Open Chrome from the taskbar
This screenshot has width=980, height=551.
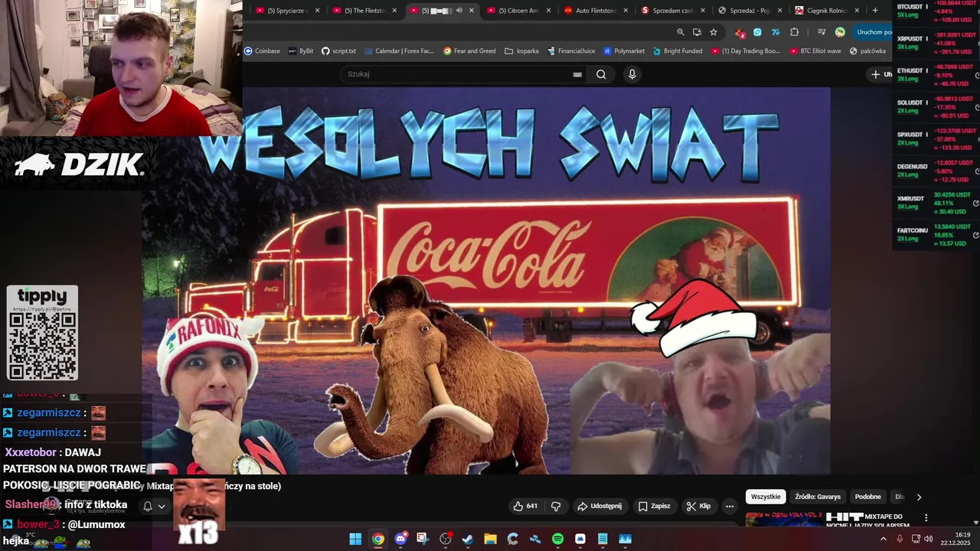click(x=378, y=539)
